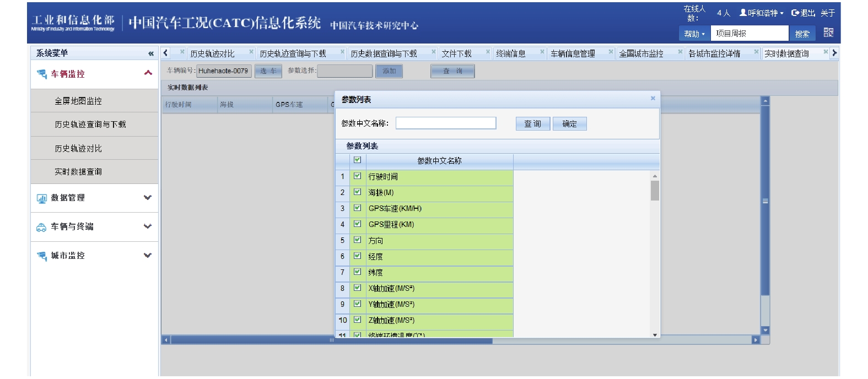
Task: Click the 参数中文名称 input field
Action: click(x=445, y=123)
